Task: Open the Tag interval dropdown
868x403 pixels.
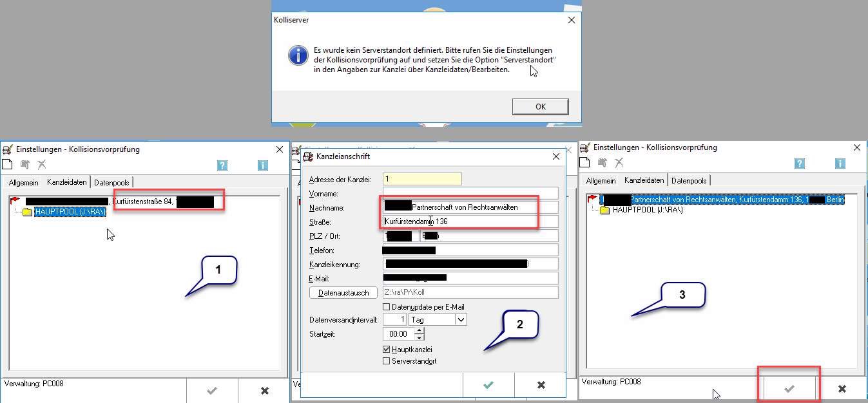Action: click(x=461, y=319)
